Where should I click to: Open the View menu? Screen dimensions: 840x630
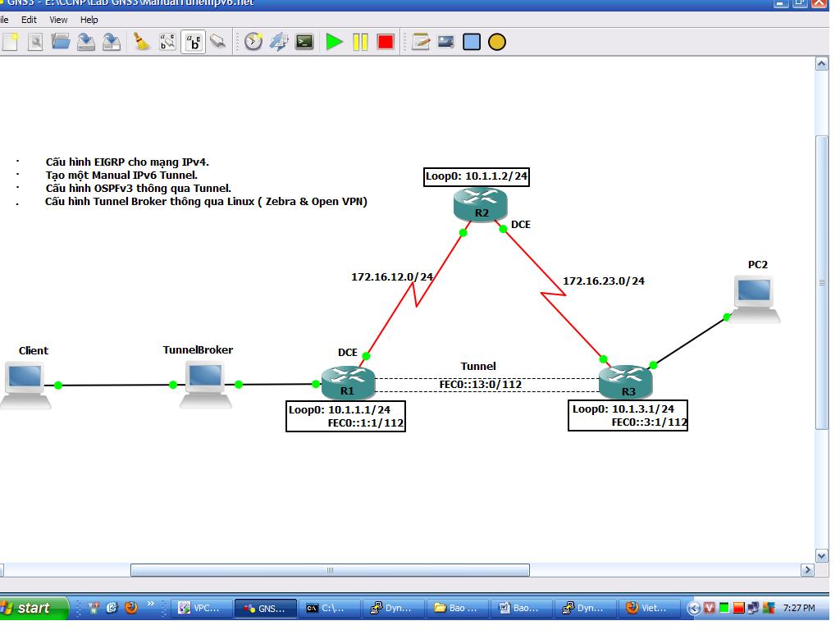click(59, 20)
